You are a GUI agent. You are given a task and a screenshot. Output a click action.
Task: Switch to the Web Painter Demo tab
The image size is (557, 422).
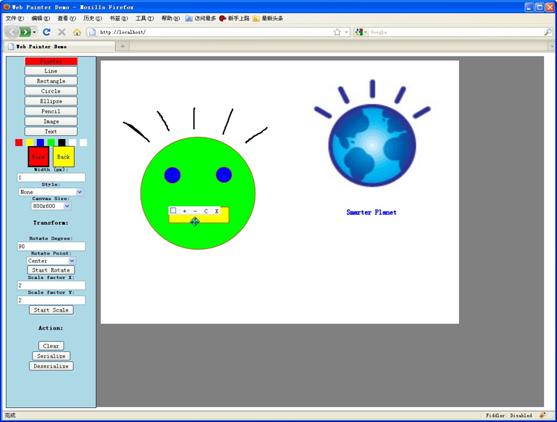[x=60, y=46]
